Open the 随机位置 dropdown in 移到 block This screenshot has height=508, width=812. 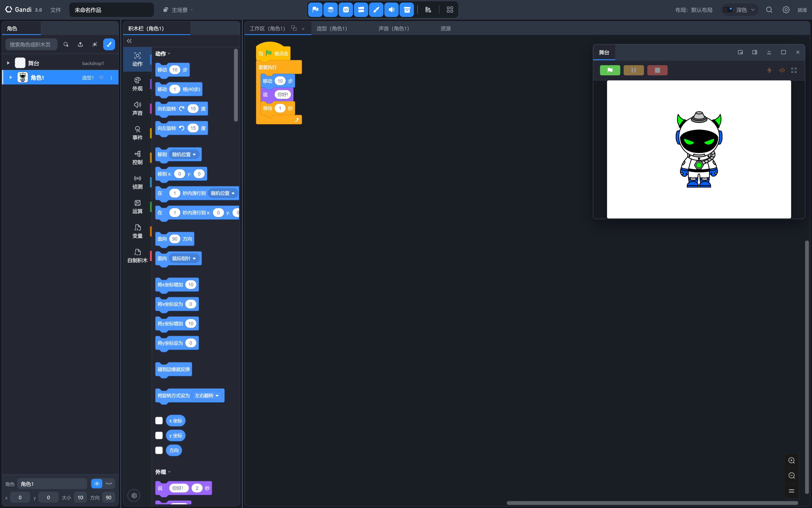click(184, 155)
